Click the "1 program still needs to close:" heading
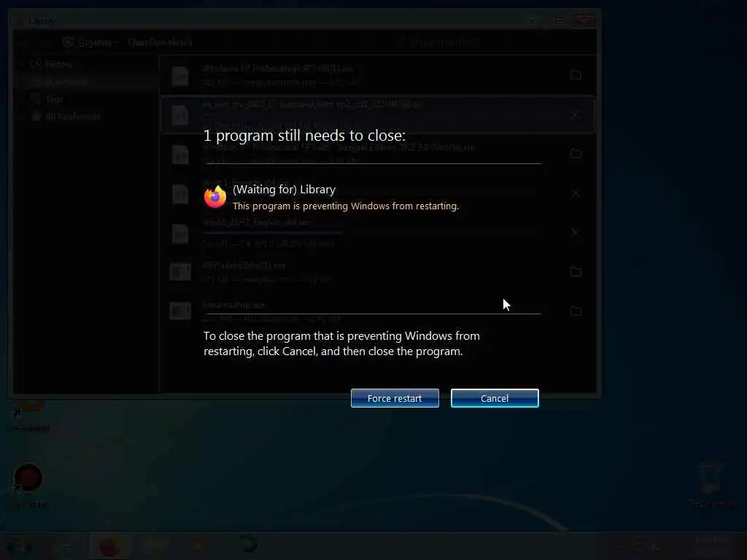 pyautogui.click(x=304, y=136)
